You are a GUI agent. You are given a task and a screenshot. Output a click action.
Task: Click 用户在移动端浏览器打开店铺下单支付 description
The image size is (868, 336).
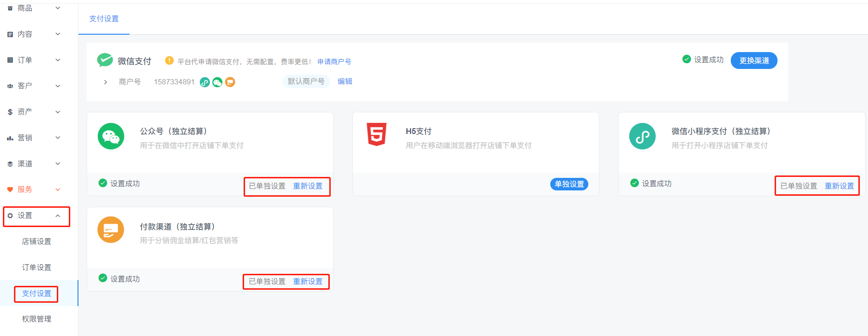[x=468, y=146]
